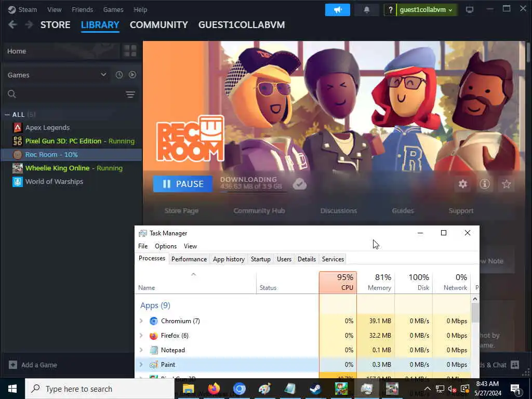532x399 pixels.
Task: Go to the Steam STORE section
Action: 55,25
